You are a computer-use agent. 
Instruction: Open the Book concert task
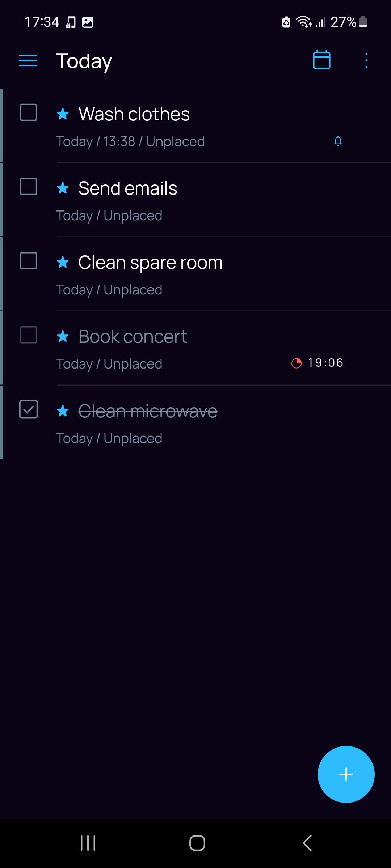click(x=133, y=337)
